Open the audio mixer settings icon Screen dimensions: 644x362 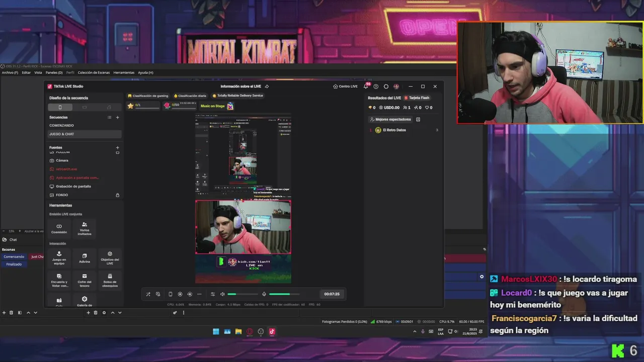[213, 294]
